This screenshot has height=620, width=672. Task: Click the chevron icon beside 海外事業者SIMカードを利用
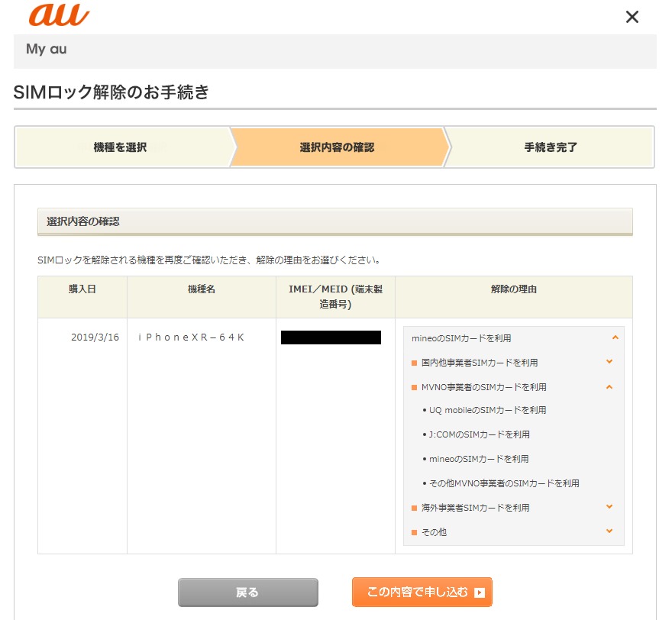[609, 507]
